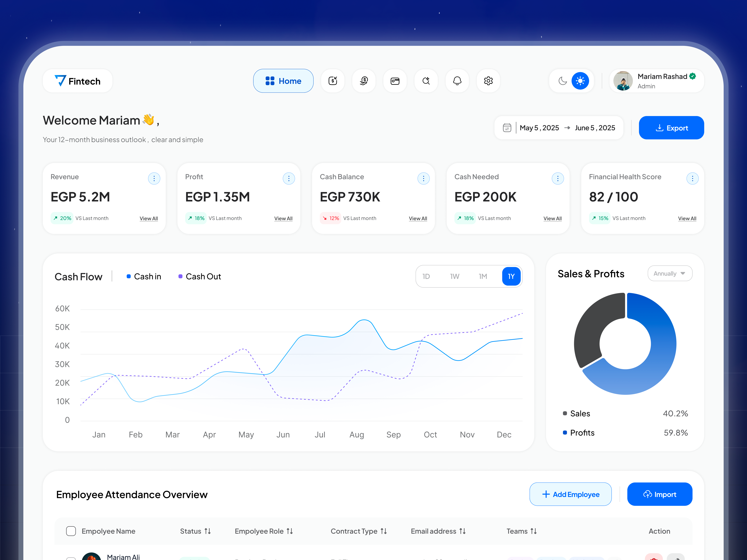Open the dollar transactions icon in navbar
Screen dimensions: 747x560
333,81
